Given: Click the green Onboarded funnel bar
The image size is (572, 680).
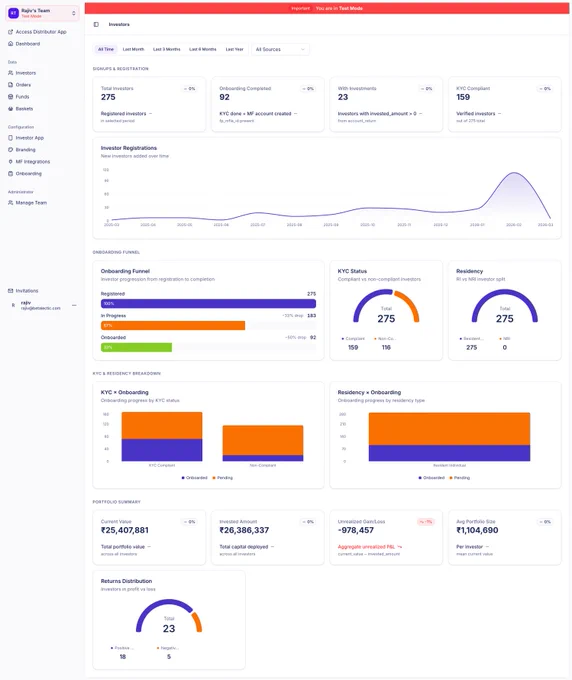Looking at the screenshot, I should click(136, 347).
